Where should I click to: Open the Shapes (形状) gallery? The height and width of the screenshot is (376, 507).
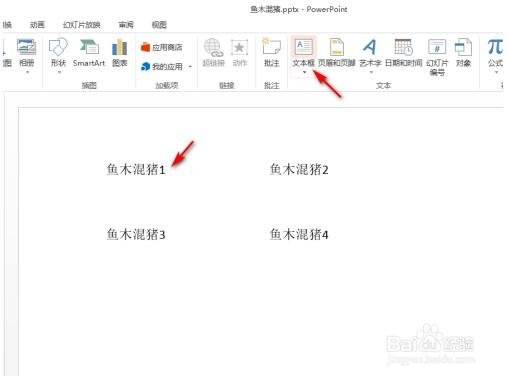[58, 53]
